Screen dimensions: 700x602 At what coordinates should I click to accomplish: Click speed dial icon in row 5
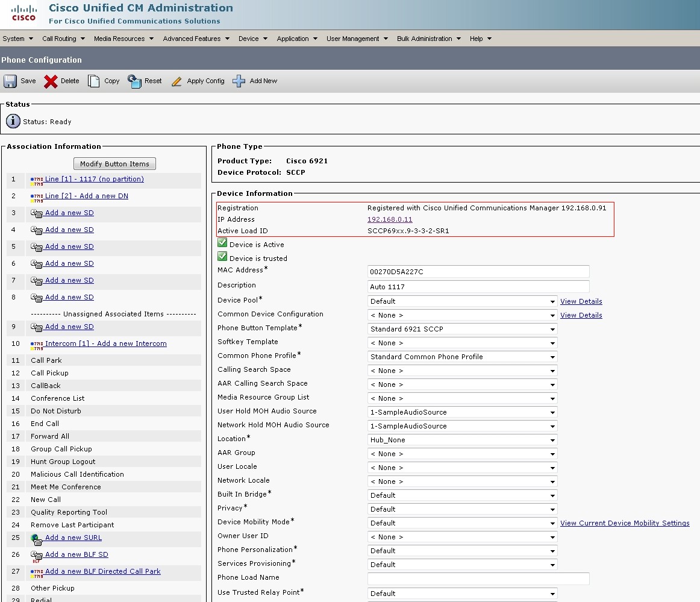click(37, 248)
